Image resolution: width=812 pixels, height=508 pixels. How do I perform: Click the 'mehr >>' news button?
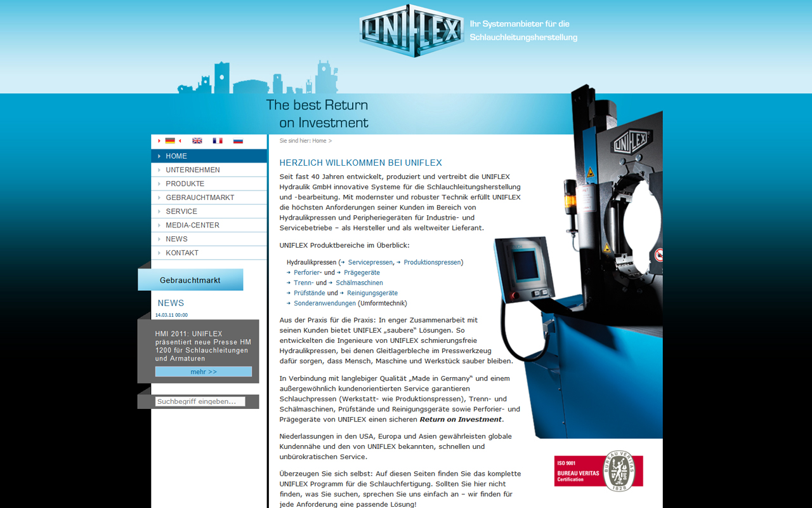click(x=204, y=371)
